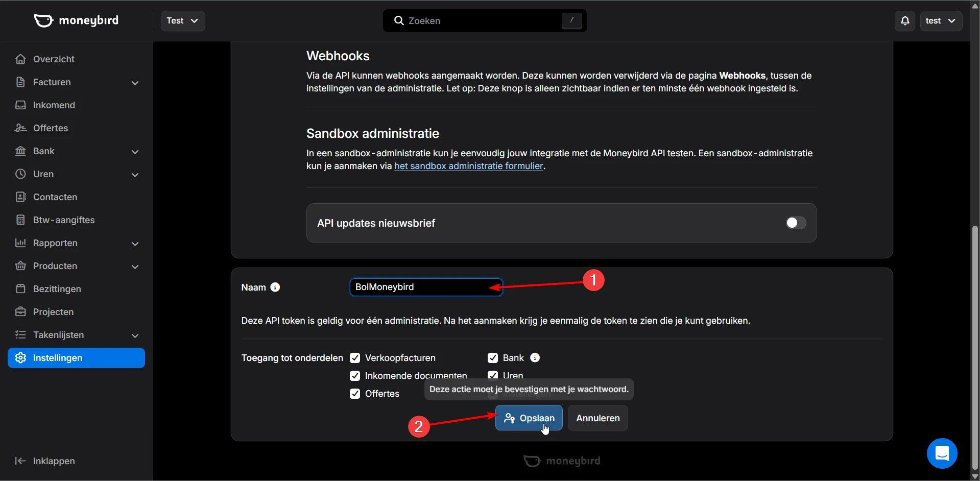Screen dimensions: 980x481
Task: Open the Contacten section icon
Action: (20, 197)
